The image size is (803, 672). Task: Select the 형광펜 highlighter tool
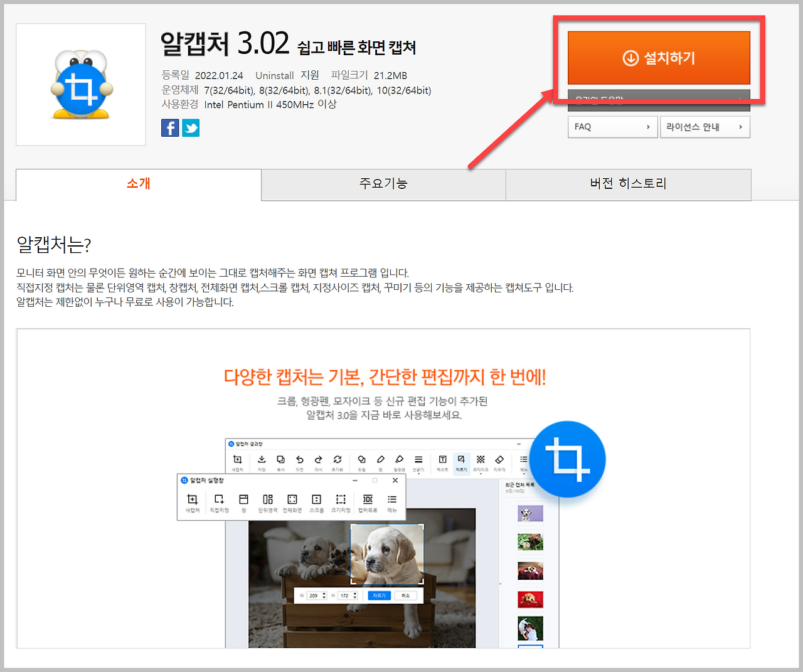[399, 462]
